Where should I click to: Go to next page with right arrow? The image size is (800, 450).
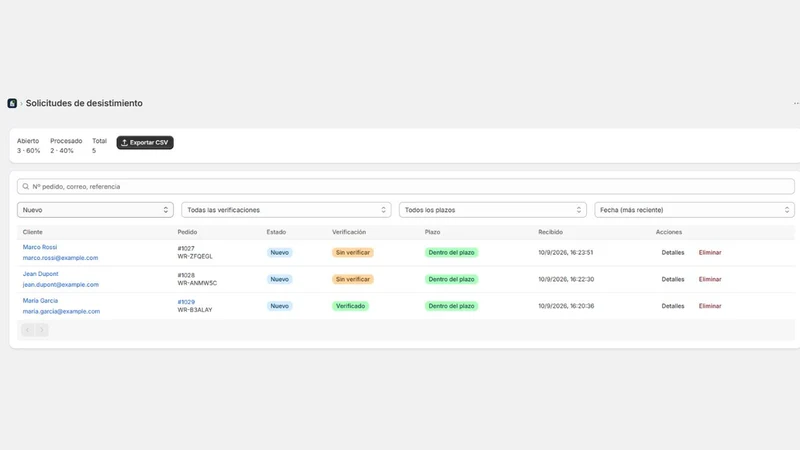42,330
